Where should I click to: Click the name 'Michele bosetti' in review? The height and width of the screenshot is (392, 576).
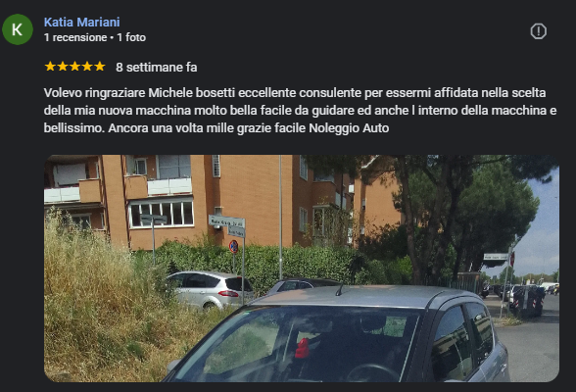pos(191,92)
